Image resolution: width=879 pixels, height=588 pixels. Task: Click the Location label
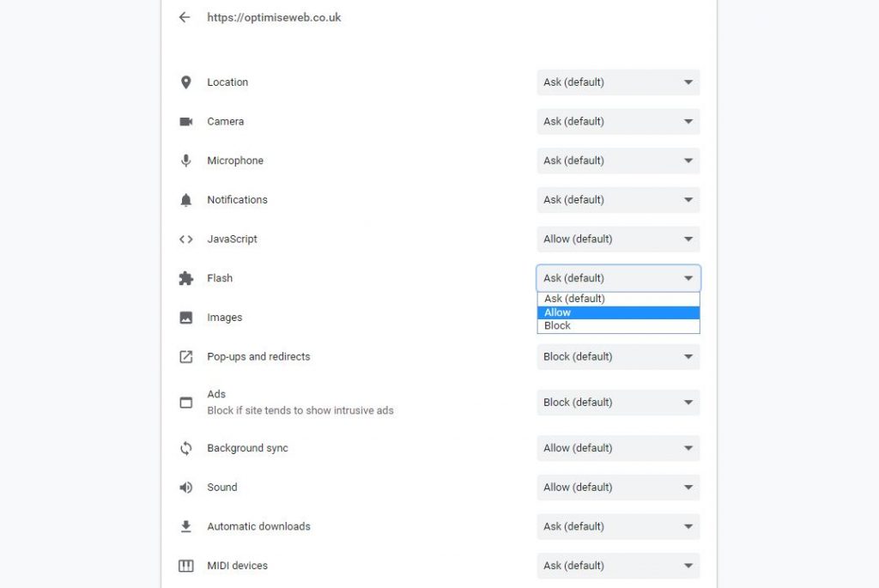[x=227, y=82]
